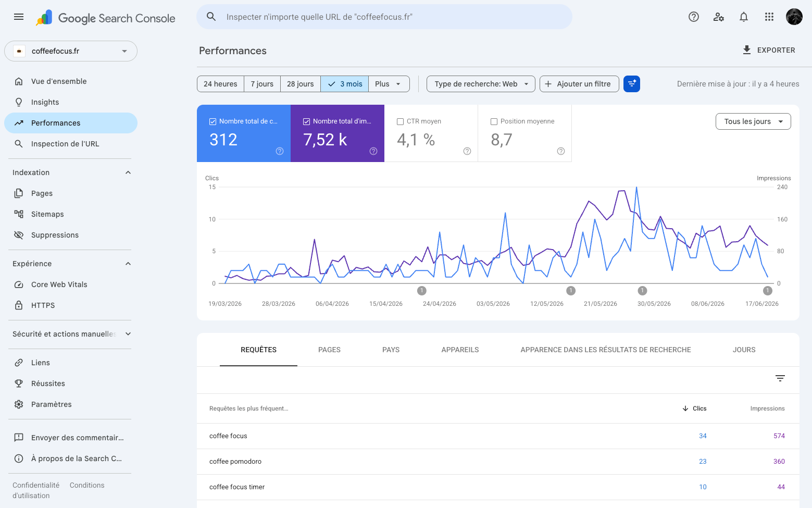Image resolution: width=812 pixels, height=508 pixels.
Task: Select the 24 heures date range
Action: [220, 84]
